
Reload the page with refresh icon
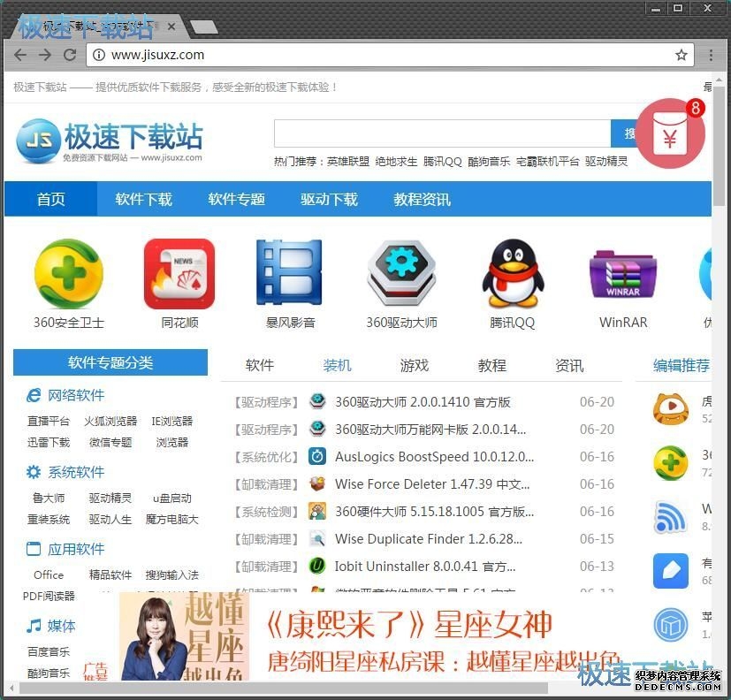tap(70, 55)
